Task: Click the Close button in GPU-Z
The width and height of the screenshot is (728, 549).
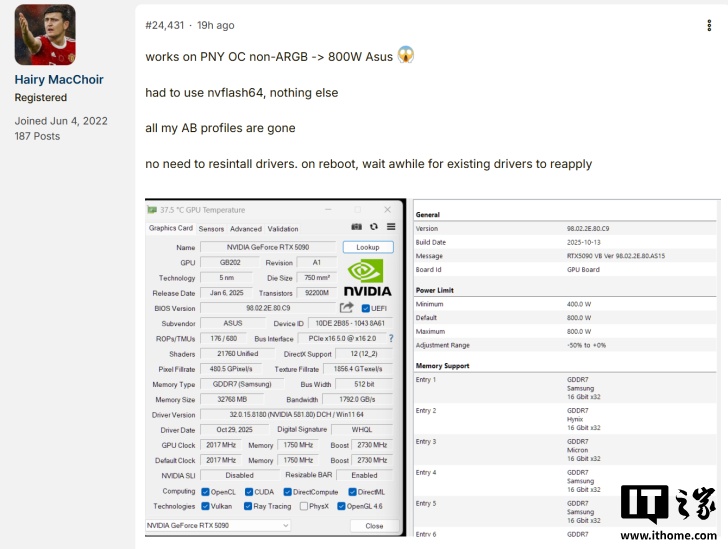Action: tap(374, 525)
